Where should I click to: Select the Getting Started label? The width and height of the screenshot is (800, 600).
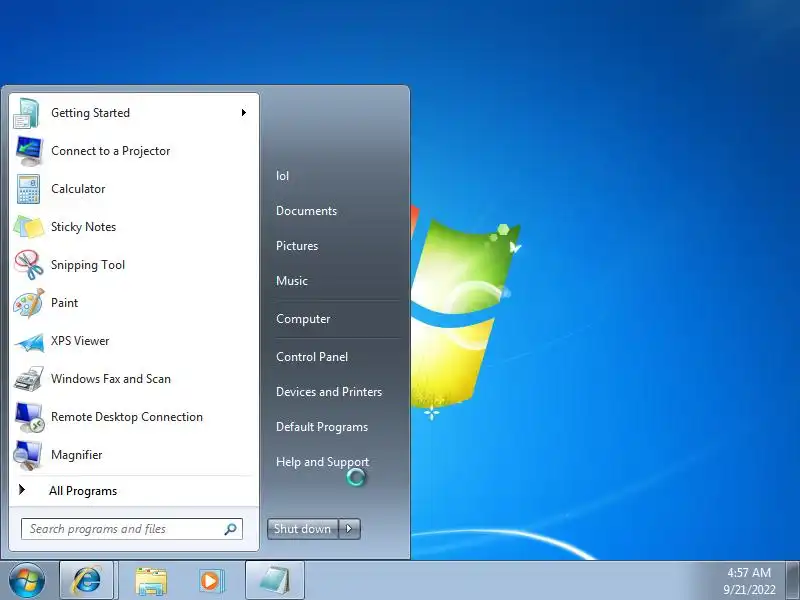90,113
